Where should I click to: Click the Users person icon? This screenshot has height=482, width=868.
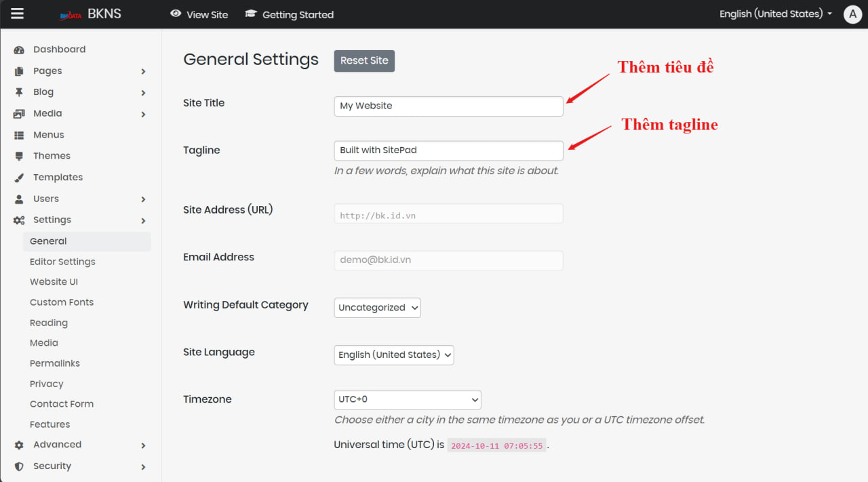19,199
